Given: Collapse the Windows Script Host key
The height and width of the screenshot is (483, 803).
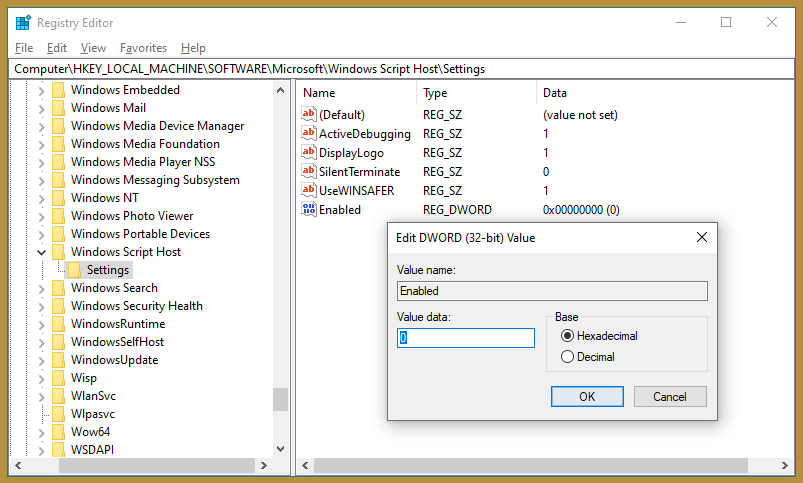Looking at the screenshot, I should click(x=41, y=252).
